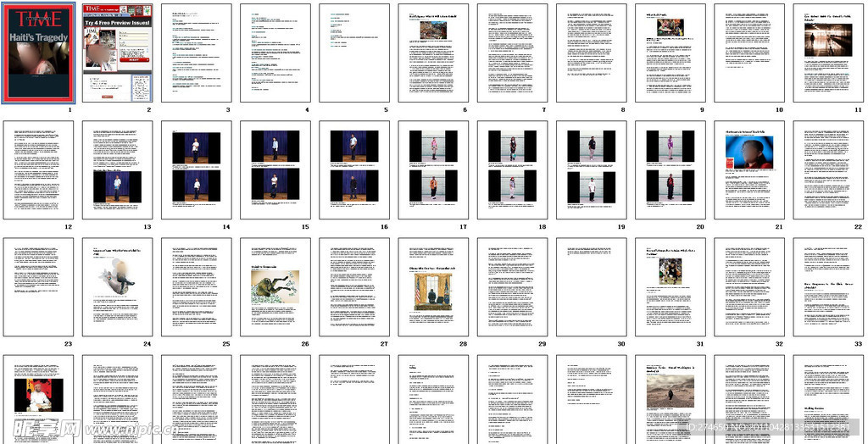Open page 17 thumbnail with hallway portraits
The width and height of the screenshot is (868, 444).
(x=433, y=170)
